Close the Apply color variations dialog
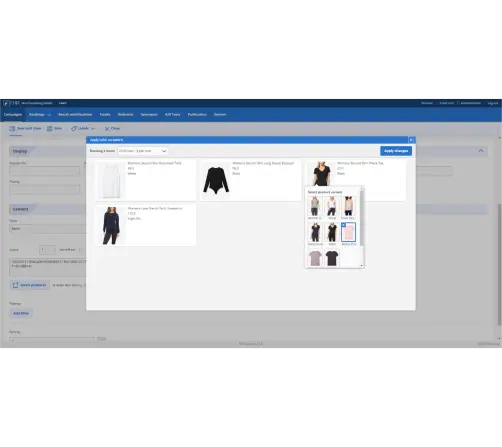Image resolution: width=502 pixels, height=447 pixels. 411,140
